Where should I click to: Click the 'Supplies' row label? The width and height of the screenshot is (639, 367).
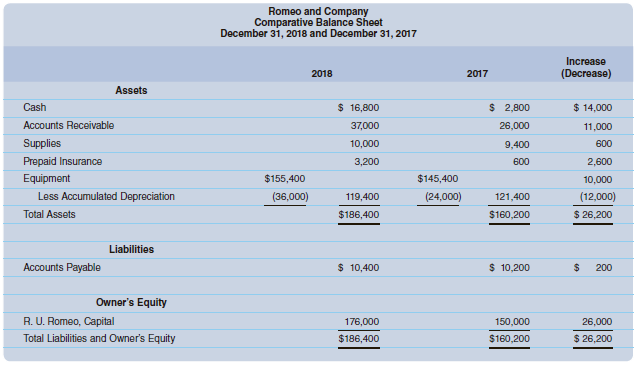click(x=42, y=144)
